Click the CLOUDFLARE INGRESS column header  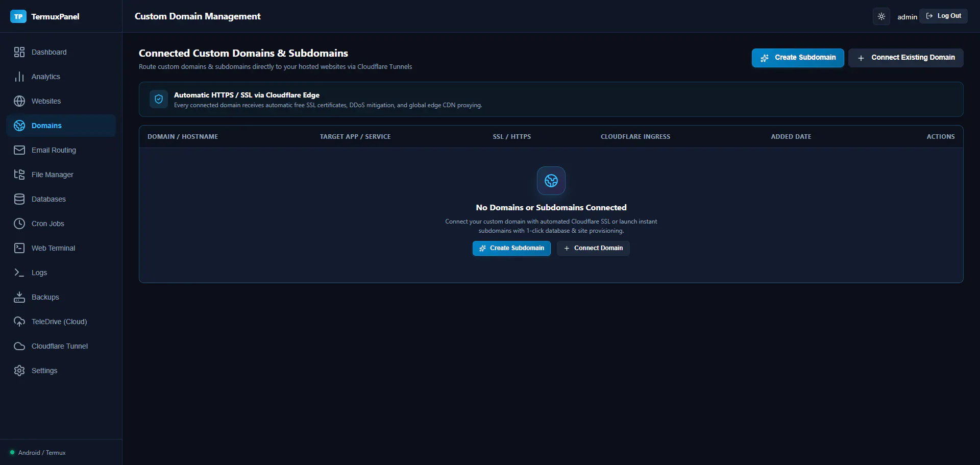pos(635,137)
